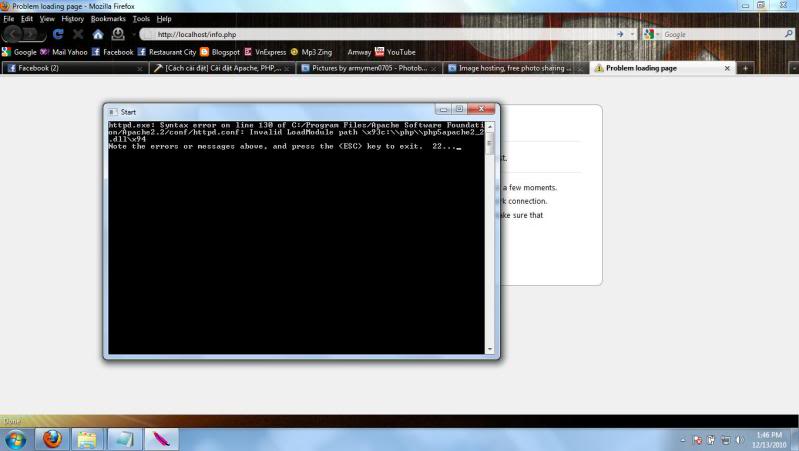This screenshot has height=451, width=799.
Task: Open the History menu
Action: point(72,19)
